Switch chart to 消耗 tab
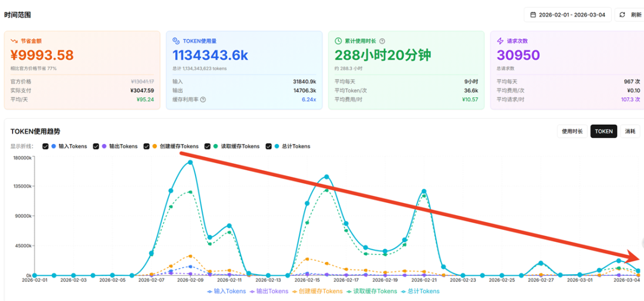Image resolution: width=644 pixels, height=301 pixels. coord(630,131)
